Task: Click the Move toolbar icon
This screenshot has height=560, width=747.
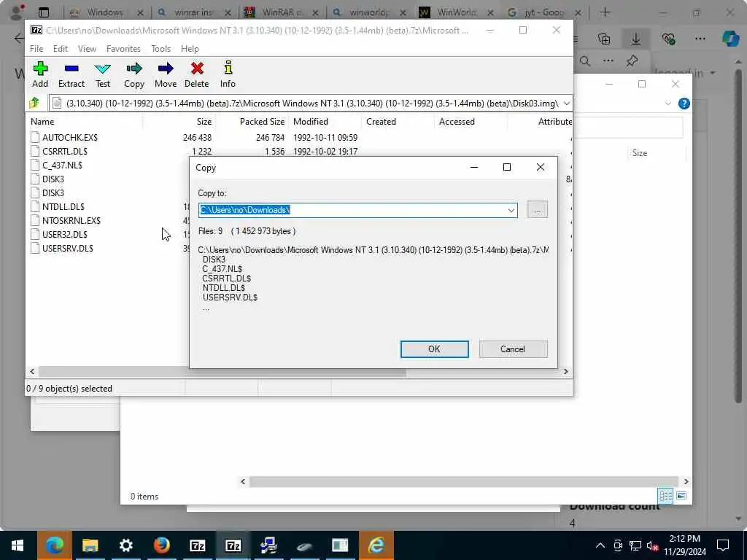Action: [x=166, y=74]
